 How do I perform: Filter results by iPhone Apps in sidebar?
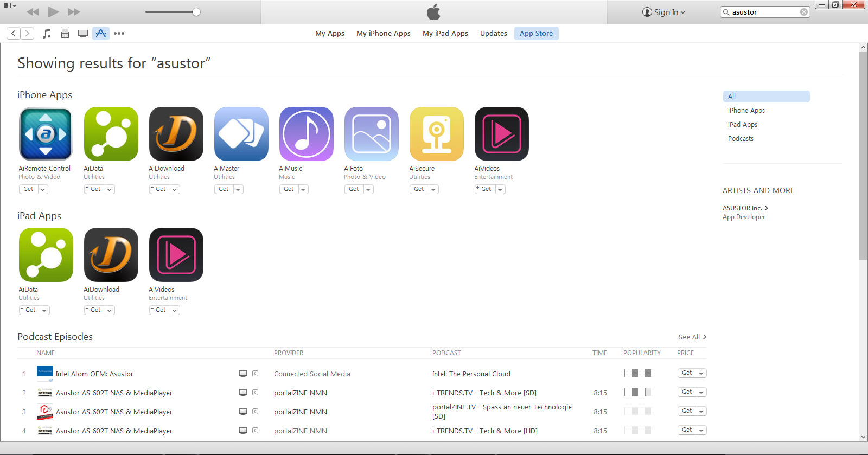click(746, 111)
